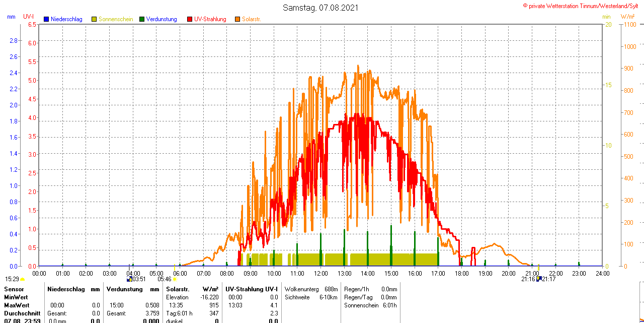This screenshot has width=644, height=323.
Task: Click the sun icon beside 15:29
Action: coord(22,279)
